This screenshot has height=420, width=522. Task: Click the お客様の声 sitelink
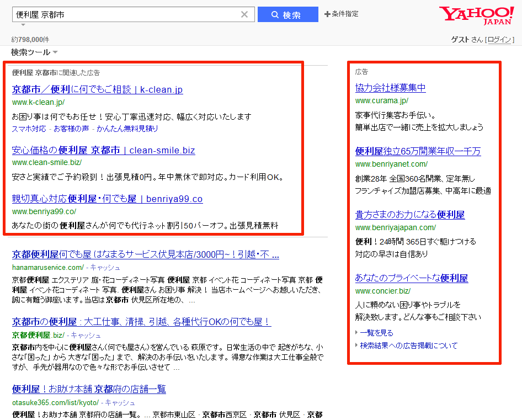tap(71, 129)
